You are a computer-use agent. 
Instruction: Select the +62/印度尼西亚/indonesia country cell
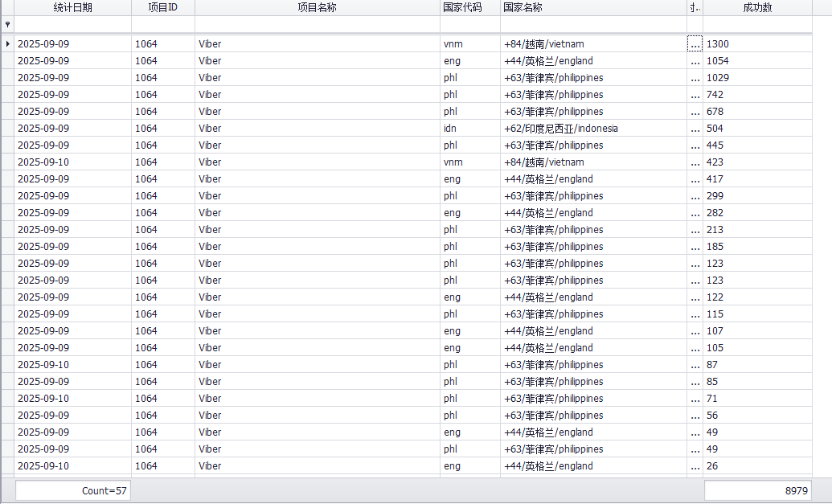coord(593,129)
